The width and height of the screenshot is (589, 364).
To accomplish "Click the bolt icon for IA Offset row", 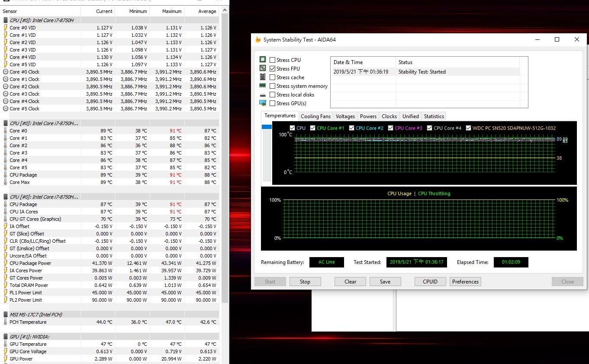I will (x=6, y=226).
